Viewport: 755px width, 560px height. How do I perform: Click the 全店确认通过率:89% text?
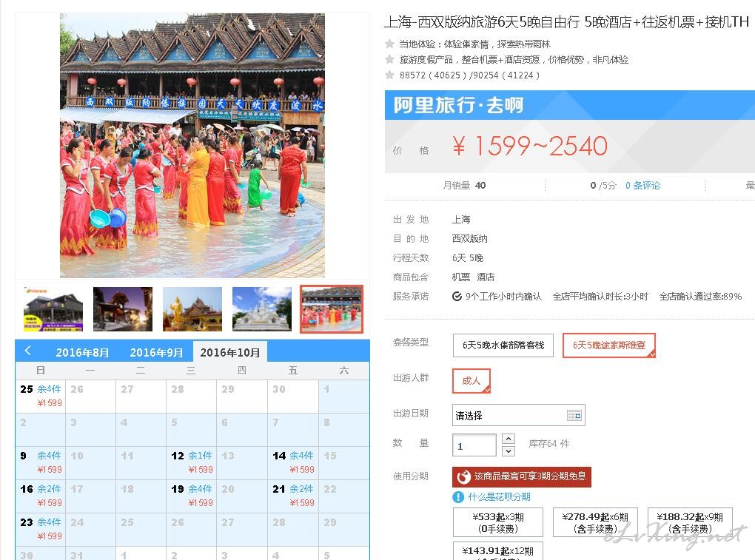(700, 297)
